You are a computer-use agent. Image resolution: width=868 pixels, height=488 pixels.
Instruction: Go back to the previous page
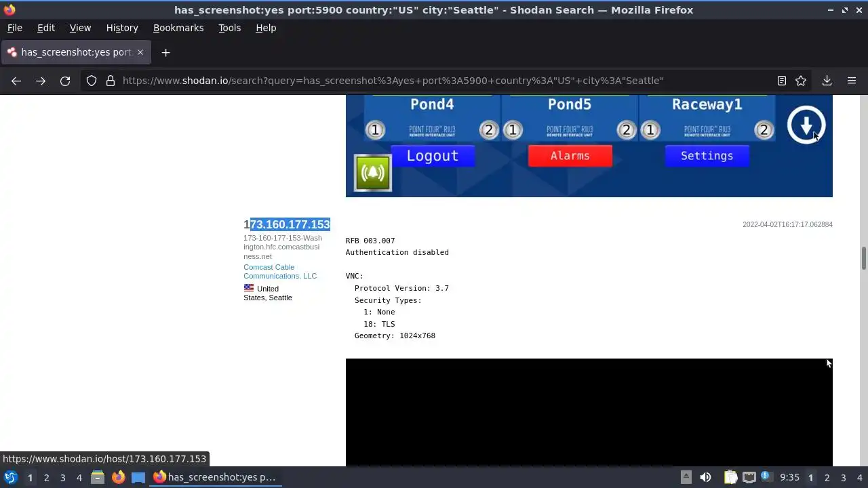click(x=16, y=81)
